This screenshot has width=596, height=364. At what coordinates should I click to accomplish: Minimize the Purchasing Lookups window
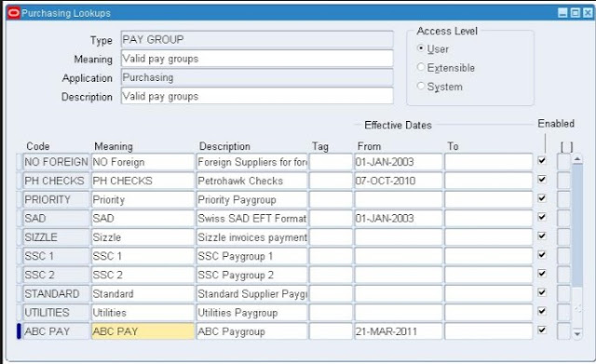562,13
